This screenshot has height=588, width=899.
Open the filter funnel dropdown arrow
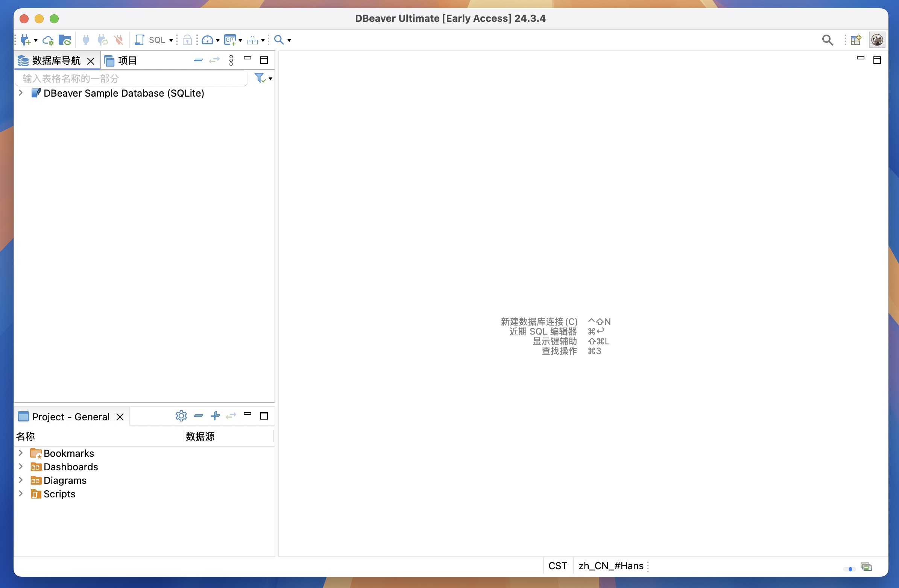(270, 79)
